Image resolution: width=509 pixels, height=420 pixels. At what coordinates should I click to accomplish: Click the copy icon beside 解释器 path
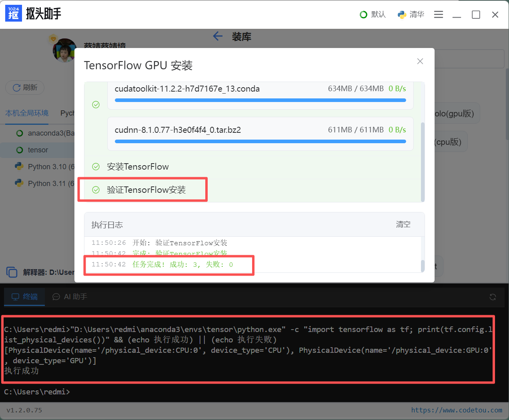12,272
